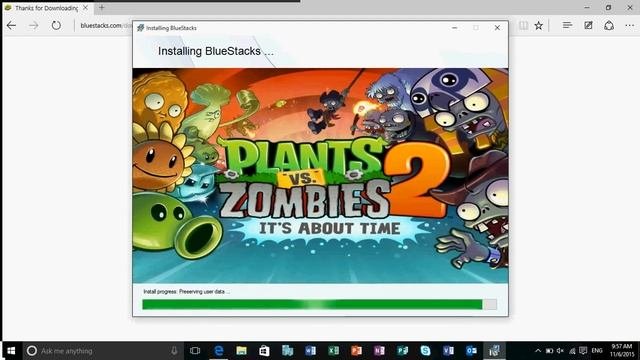Click the Installing BlueStacks title icon
The width and height of the screenshot is (640, 360).
click(x=140, y=28)
